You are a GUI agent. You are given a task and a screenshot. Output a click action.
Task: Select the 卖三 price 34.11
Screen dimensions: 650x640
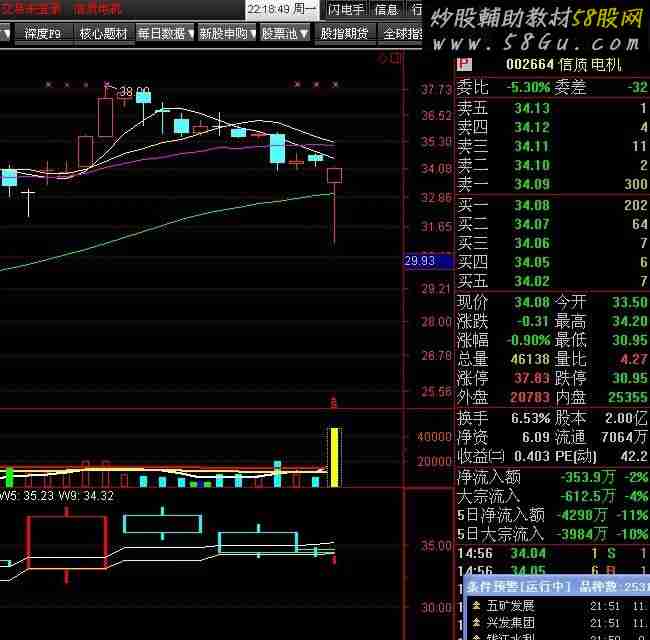point(532,146)
